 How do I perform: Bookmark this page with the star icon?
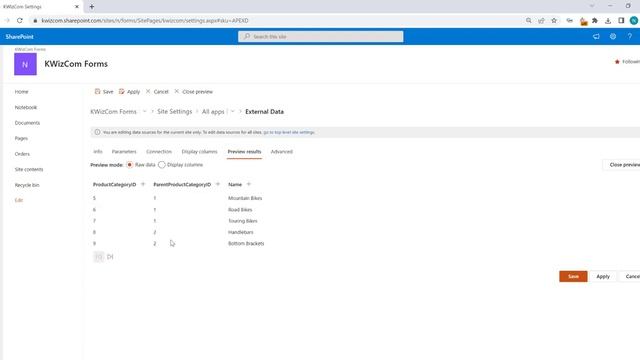coord(554,20)
